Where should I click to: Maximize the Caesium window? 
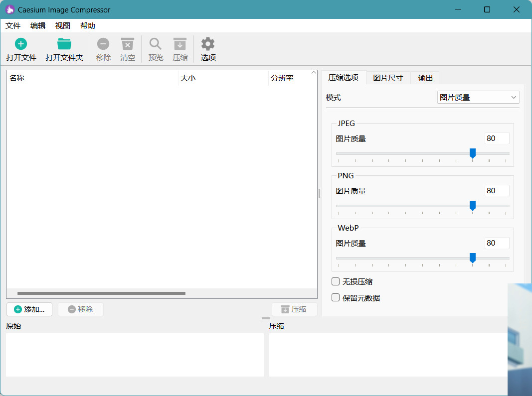(487, 9)
